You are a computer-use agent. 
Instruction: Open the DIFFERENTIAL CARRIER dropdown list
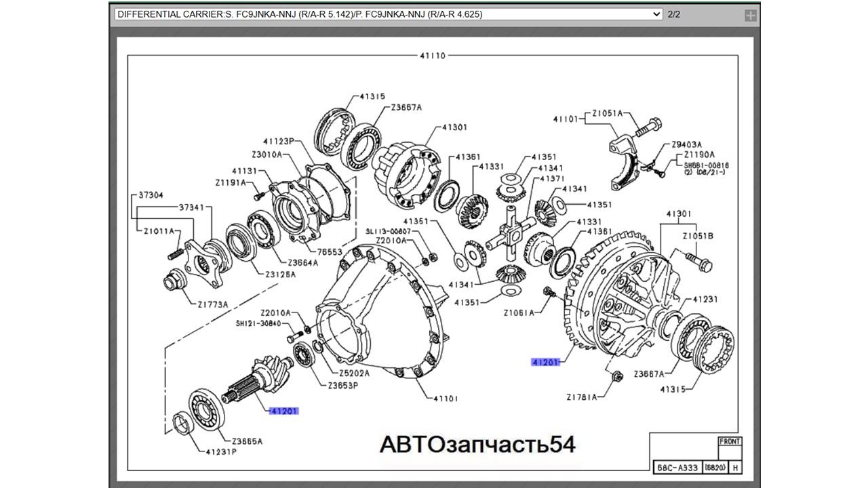[x=388, y=14]
